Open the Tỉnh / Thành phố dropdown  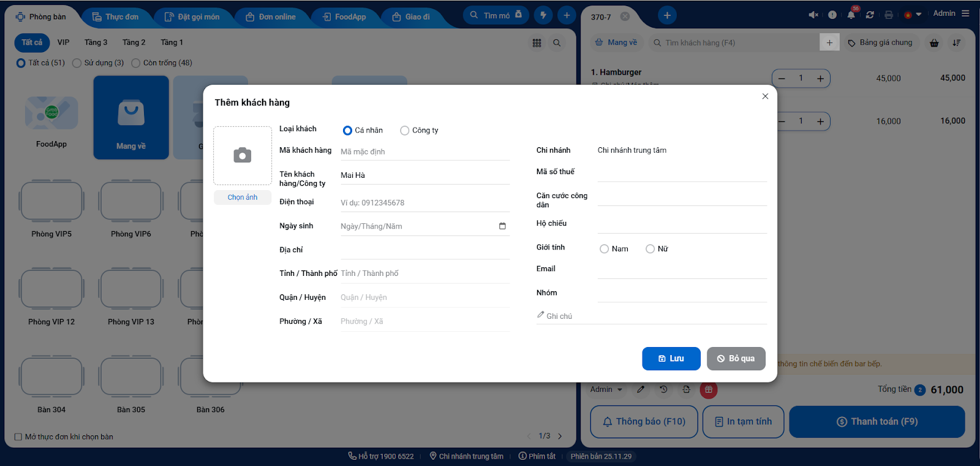[x=425, y=273]
